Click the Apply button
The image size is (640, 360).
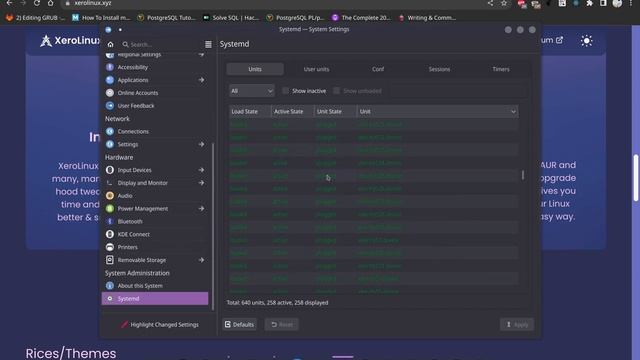(517, 324)
